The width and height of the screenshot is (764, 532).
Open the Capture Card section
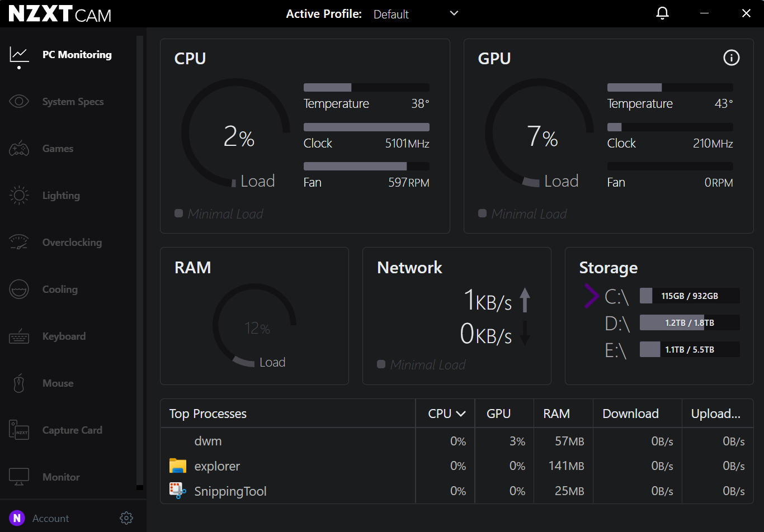pyautogui.click(x=73, y=430)
